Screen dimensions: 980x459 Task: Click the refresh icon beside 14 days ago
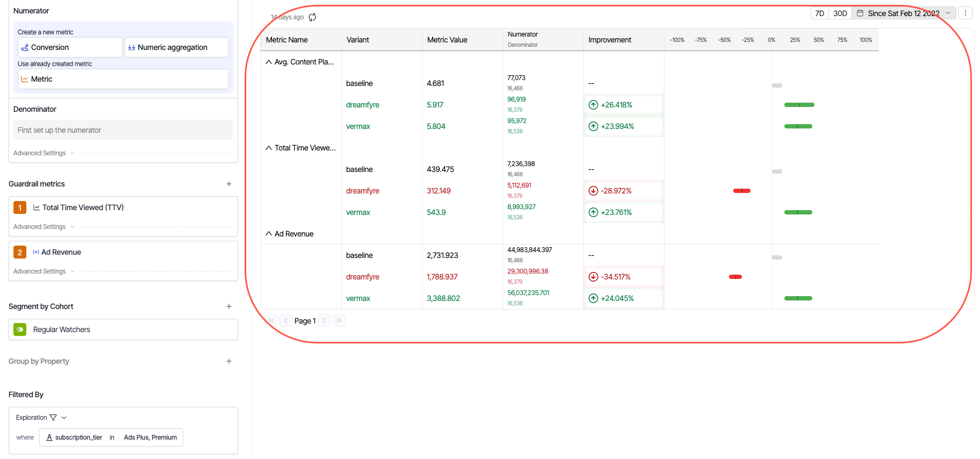[x=312, y=17]
